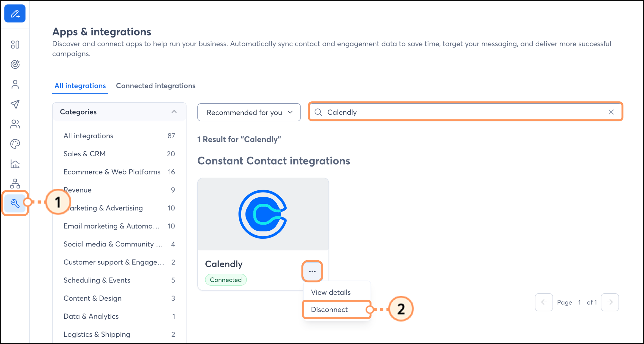This screenshot has height=344, width=644.
Task: Click the Connected status badge
Action: pos(226,280)
